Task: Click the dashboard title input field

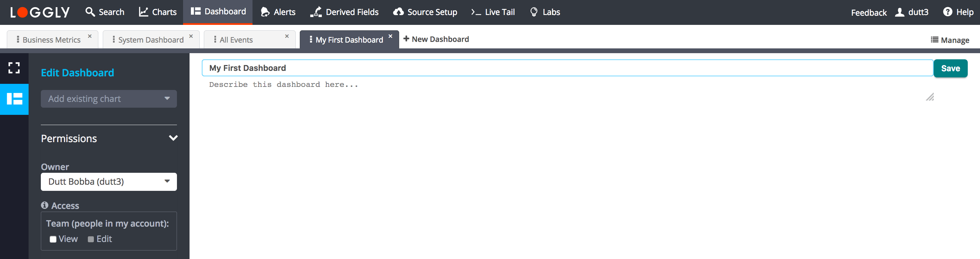Action: (x=567, y=68)
